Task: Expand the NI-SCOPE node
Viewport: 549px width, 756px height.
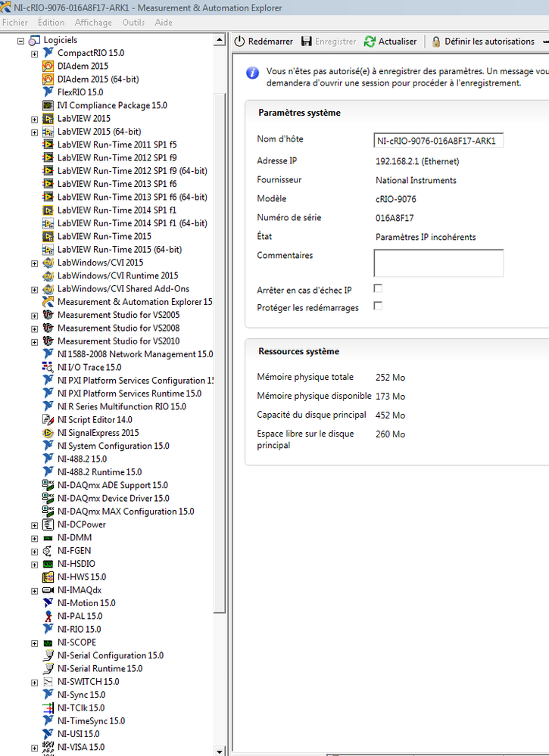Action: pyautogui.click(x=34, y=643)
